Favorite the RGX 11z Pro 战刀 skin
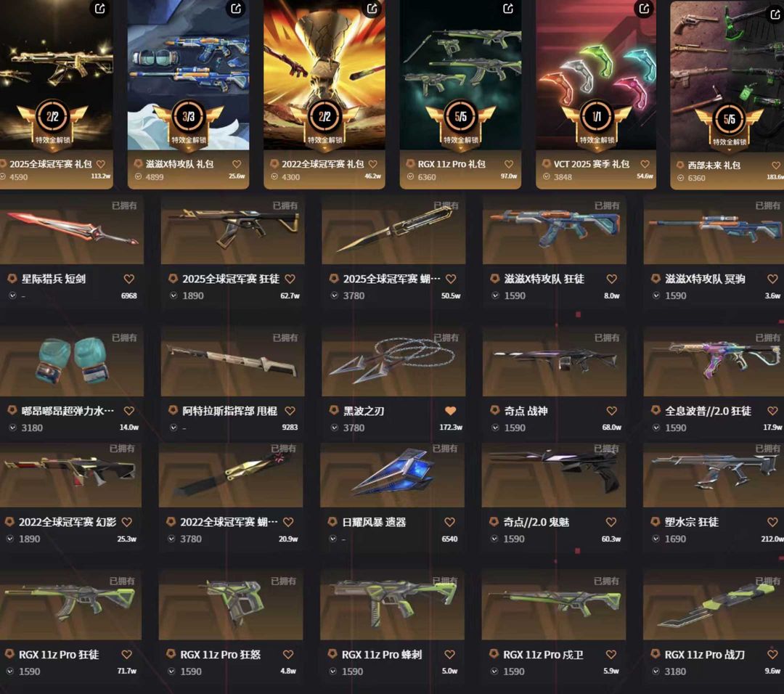The width and height of the screenshot is (784, 694). tap(772, 655)
